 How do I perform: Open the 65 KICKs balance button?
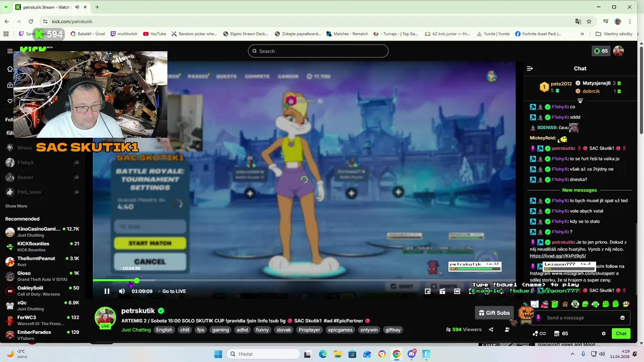pos(601,51)
